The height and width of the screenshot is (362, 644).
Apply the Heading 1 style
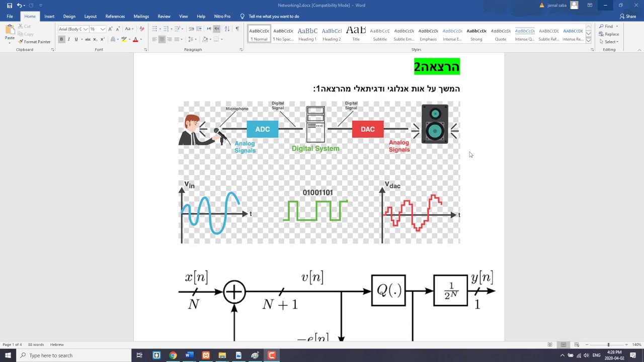point(307,34)
